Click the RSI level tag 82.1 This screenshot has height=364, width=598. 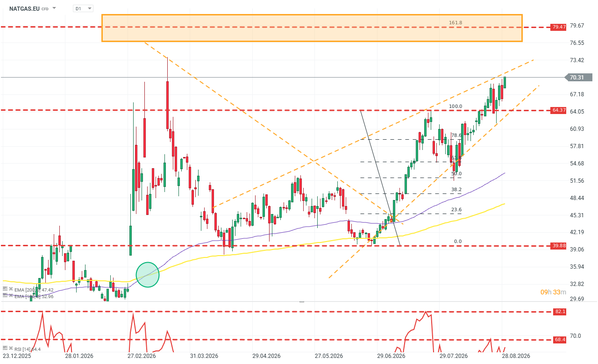pyautogui.click(x=559, y=312)
